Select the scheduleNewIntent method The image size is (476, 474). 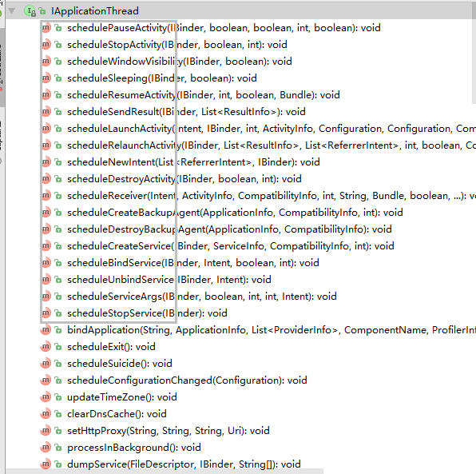pyautogui.click(x=193, y=162)
